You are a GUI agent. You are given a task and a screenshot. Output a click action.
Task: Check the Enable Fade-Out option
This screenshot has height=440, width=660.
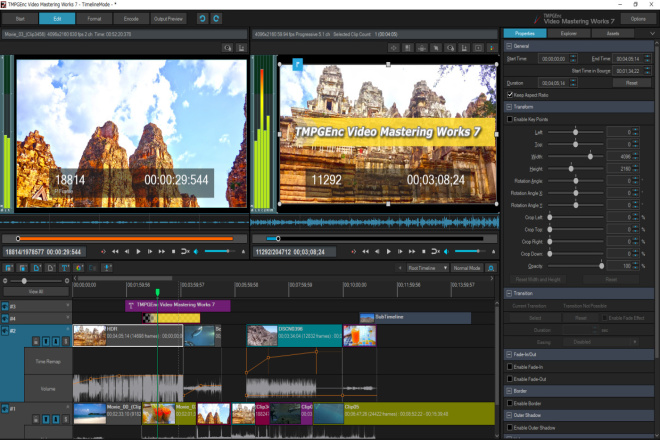[510, 379]
